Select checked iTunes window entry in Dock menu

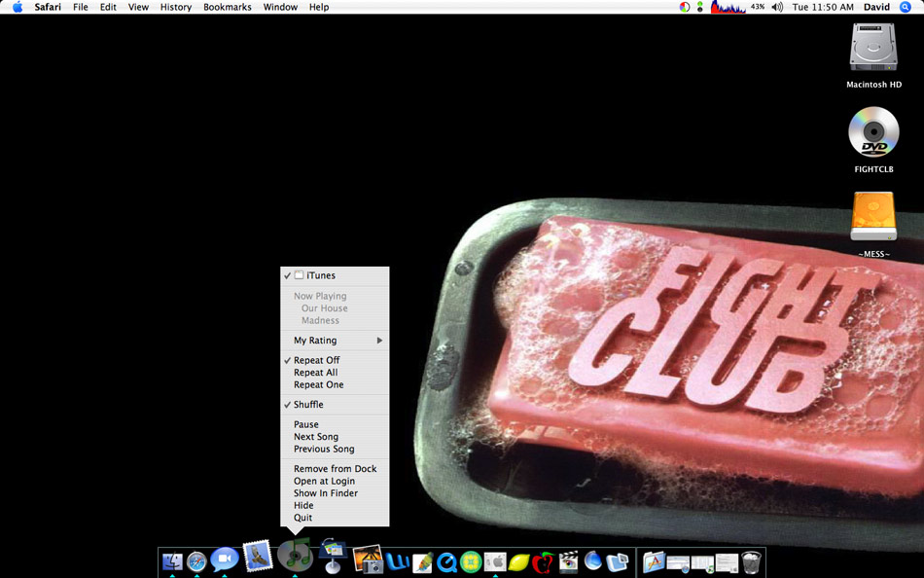(335, 275)
